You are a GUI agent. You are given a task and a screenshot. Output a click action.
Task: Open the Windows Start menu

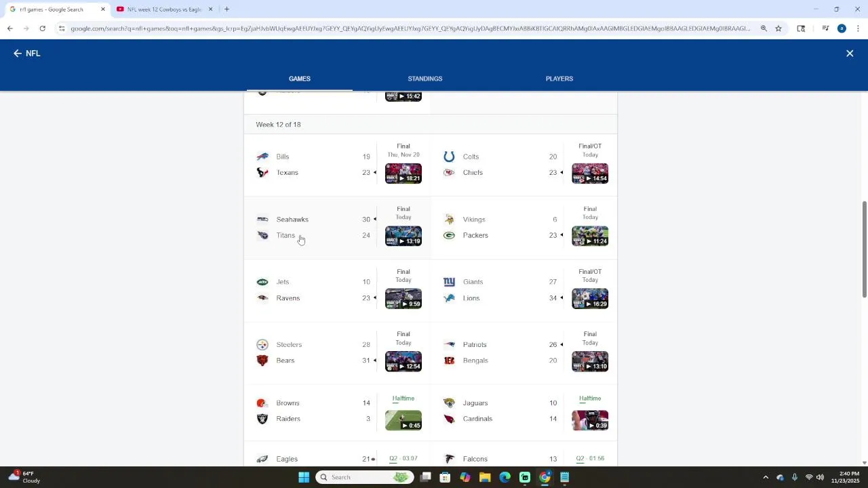304,477
